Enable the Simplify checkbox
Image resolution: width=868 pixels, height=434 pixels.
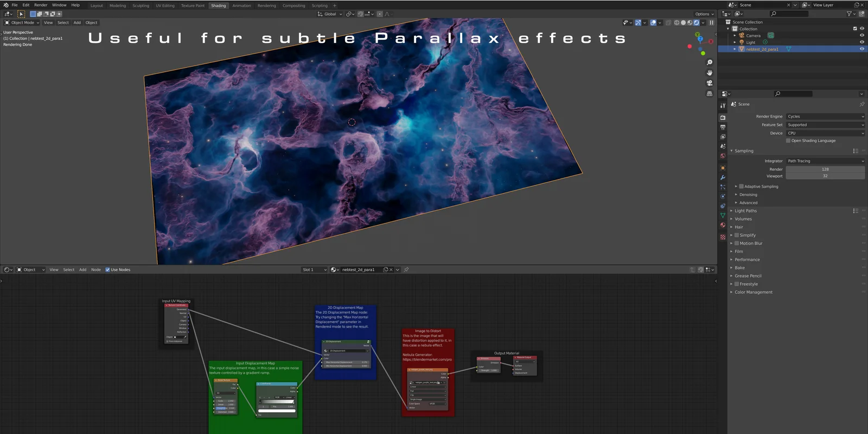coord(737,235)
